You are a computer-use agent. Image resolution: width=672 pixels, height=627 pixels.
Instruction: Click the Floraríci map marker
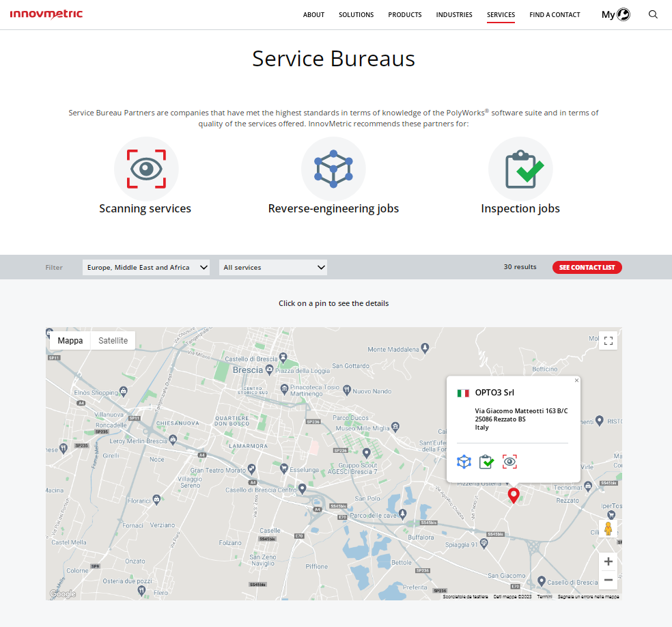coord(156,499)
